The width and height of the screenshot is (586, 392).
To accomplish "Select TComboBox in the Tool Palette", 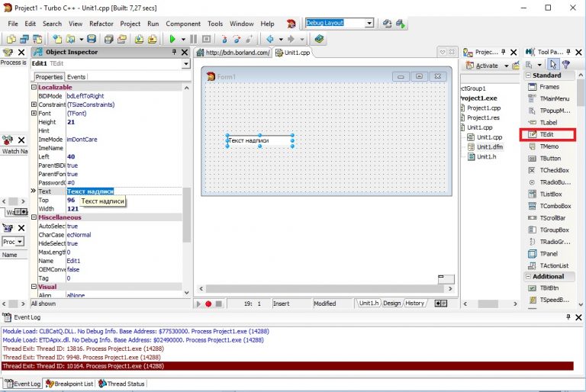I will point(549,206).
